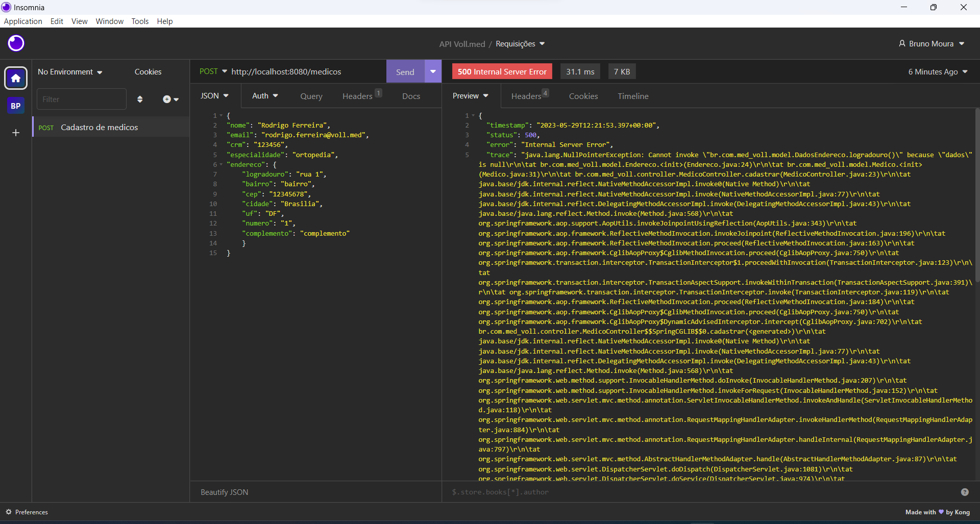Open the sort order icon beside Filter
This screenshot has width=980, height=524.
click(x=140, y=99)
